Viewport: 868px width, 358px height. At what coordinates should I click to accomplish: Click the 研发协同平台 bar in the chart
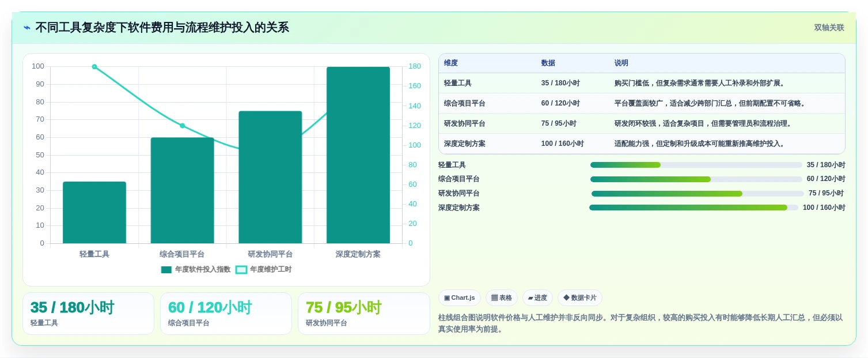(x=270, y=177)
